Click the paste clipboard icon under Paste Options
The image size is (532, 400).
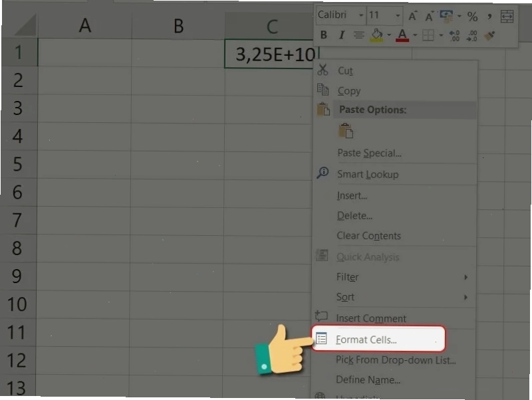[x=346, y=131]
